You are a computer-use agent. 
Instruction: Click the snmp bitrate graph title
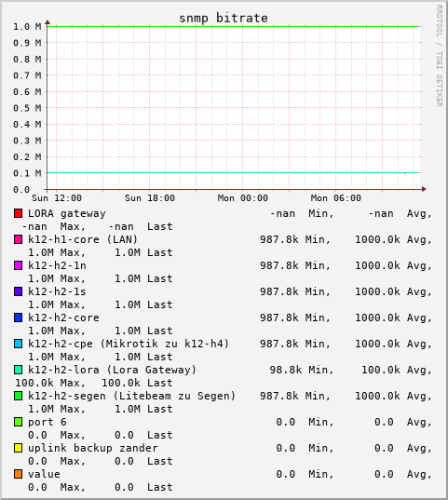224,19
